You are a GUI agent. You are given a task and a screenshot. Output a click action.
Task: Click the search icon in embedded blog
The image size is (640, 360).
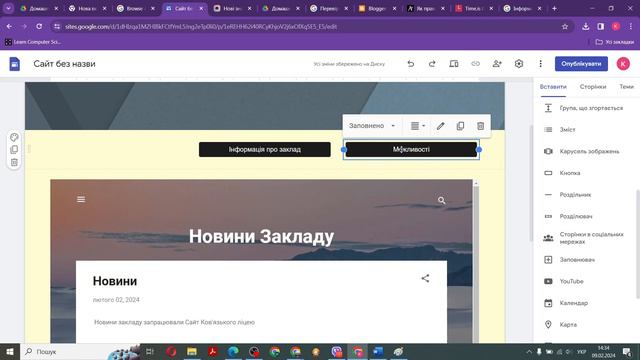[442, 200]
